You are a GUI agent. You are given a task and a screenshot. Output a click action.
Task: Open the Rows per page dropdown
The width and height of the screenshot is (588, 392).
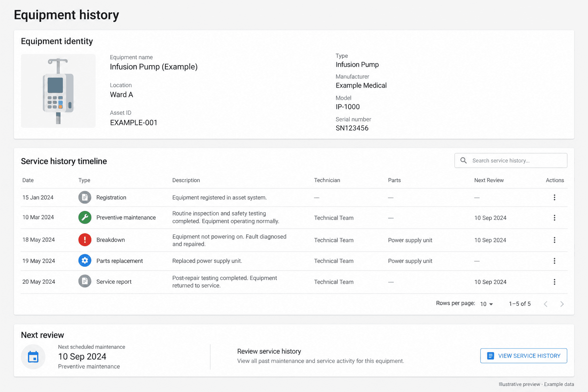487,304
